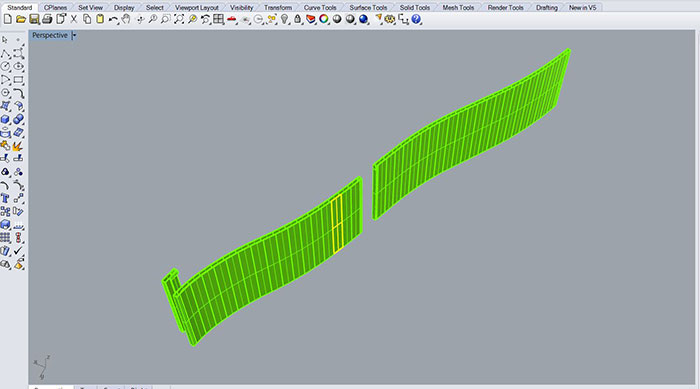
Task: Select the yellow highlighted panel in the model
Action: (337, 224)
